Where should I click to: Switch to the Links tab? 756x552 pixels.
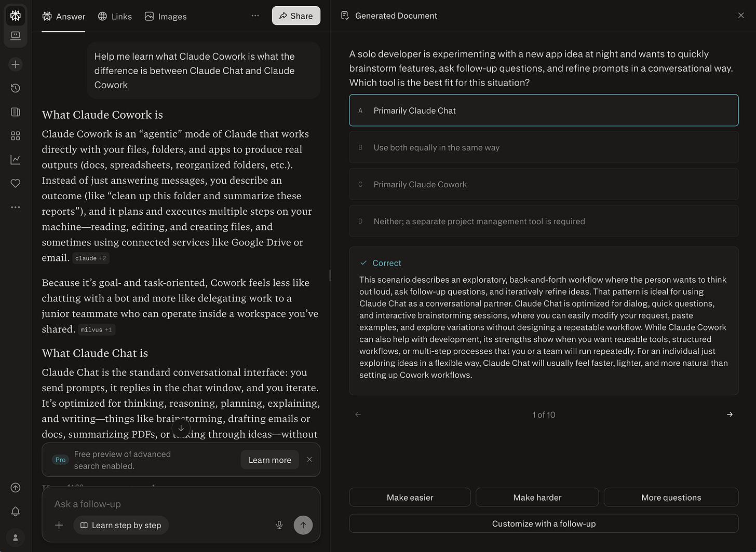[x=115, y=16]
